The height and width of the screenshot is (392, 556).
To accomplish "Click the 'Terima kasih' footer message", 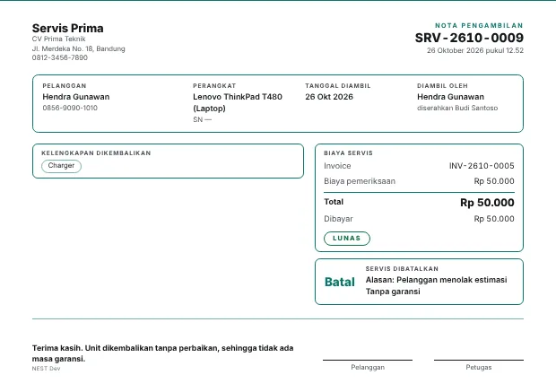I will coord(162,353).
